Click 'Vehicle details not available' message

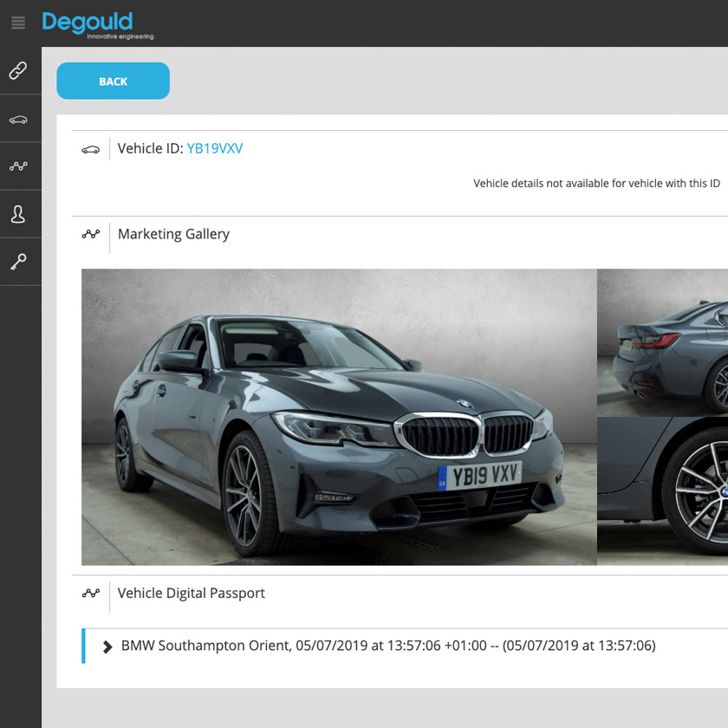pyautogui.click(x=596, y=184)
